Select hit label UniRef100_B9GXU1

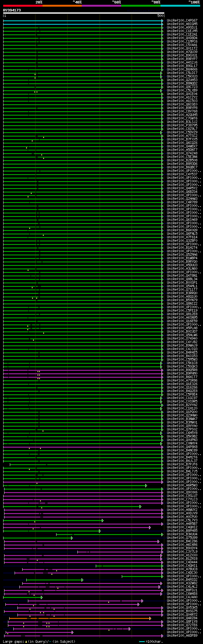[182, 56]
